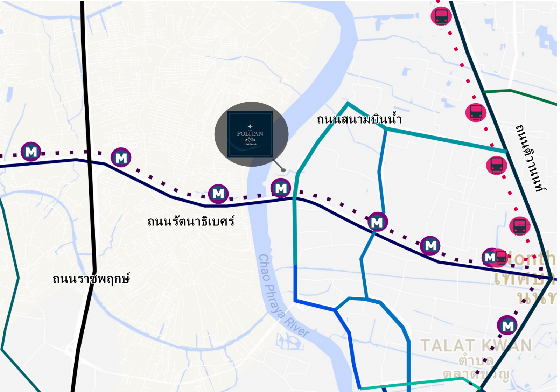Click the topmost pink train station icon

pos(441,16)
